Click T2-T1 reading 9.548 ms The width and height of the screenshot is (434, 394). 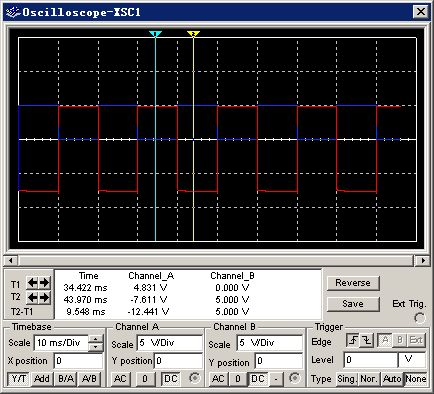click(86, 312)
